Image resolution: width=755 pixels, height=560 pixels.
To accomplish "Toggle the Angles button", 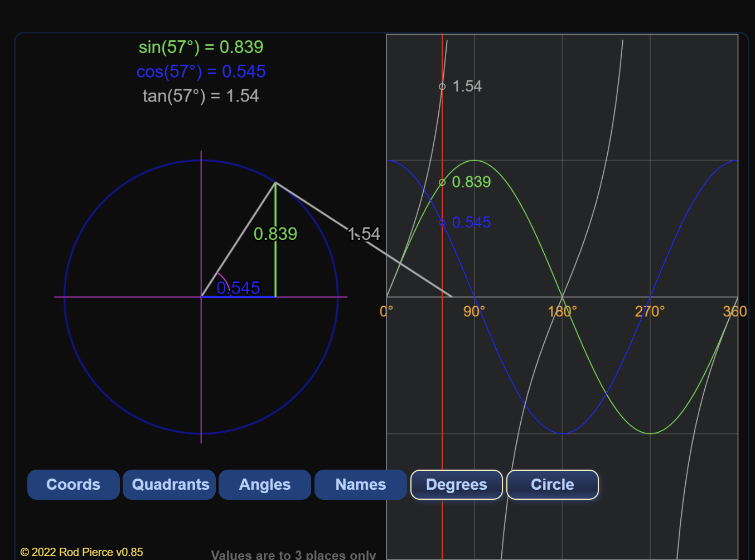I will click(x=265, y=485).
